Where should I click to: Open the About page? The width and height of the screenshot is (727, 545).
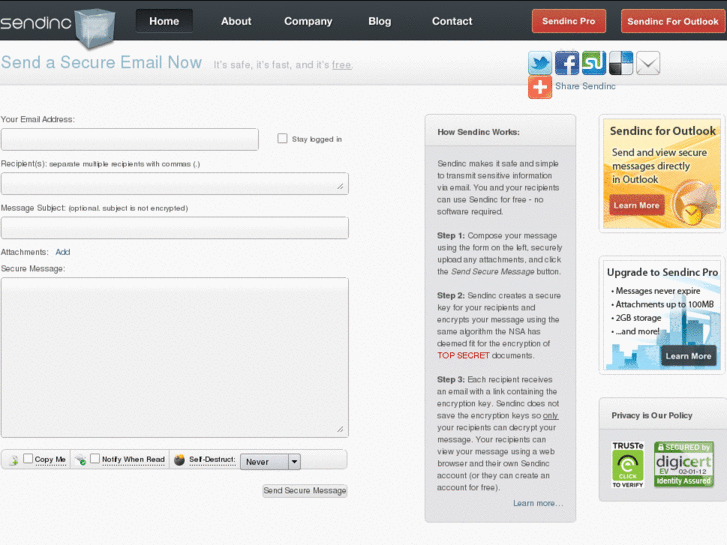pos(236,21)
